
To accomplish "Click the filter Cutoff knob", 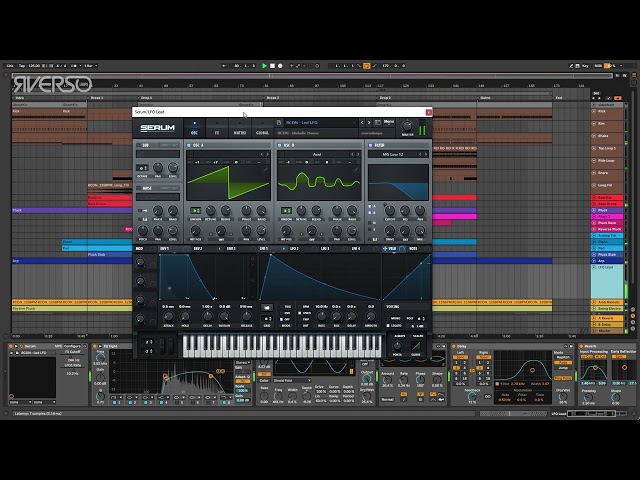I will point(390,210).
